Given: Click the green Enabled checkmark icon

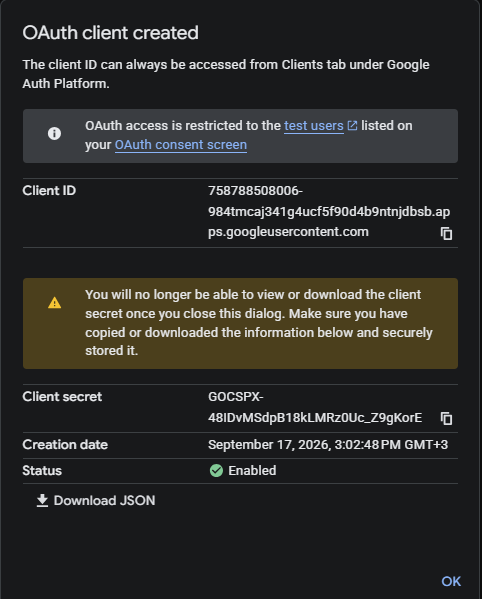Looking at the screenshot, I should [x=216, y=471].
